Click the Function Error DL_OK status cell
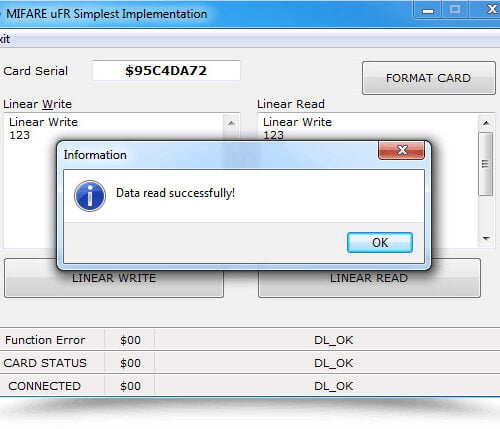Image resolution: width=500 pixels, height=429 pixels. point(333,340)
